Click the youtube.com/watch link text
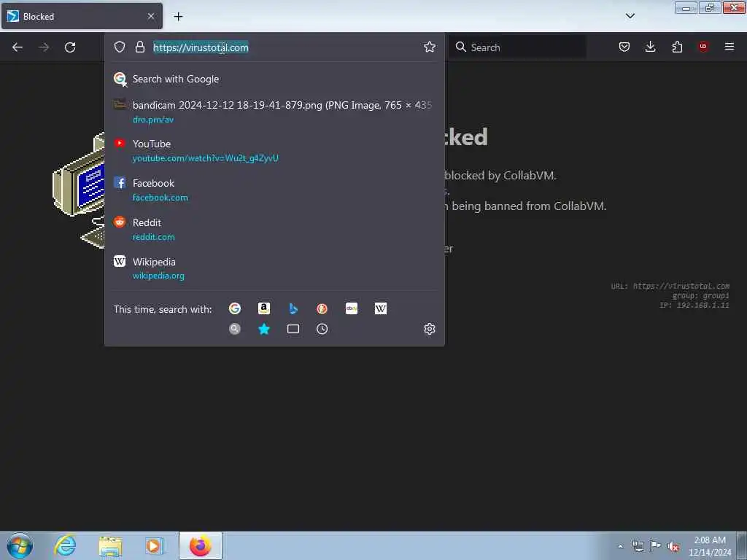The height and width of the screenshot is (560, 747). click(205, 158)
